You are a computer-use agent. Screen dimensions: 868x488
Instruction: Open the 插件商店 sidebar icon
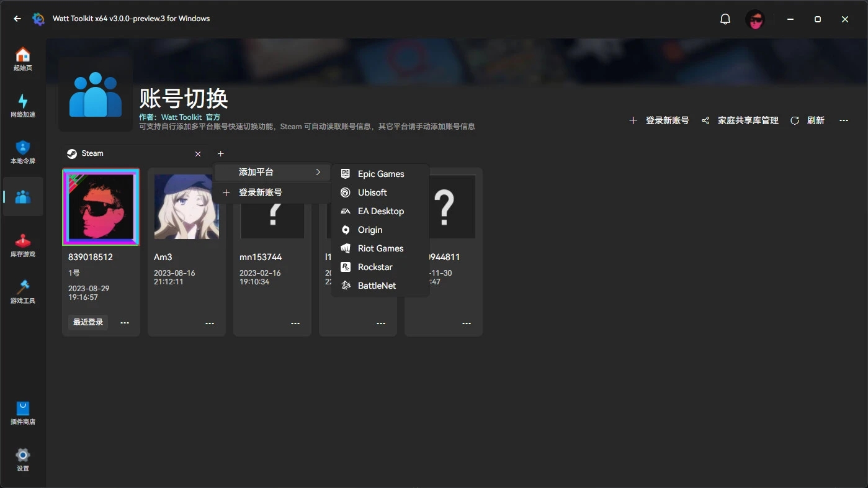pos(22,412)
